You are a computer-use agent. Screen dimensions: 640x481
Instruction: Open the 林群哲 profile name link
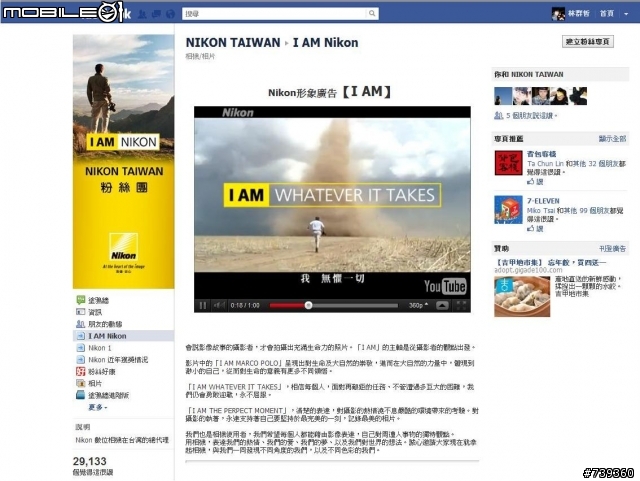pos(579,13)
